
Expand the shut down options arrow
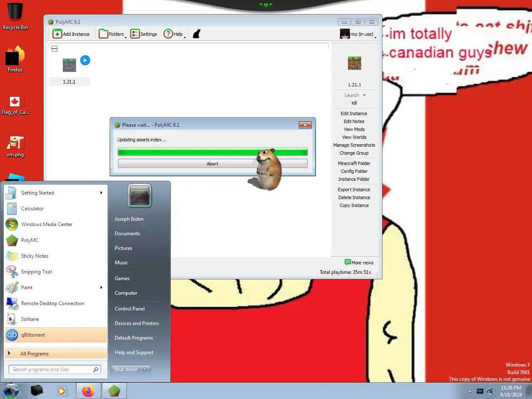[145, 369]
